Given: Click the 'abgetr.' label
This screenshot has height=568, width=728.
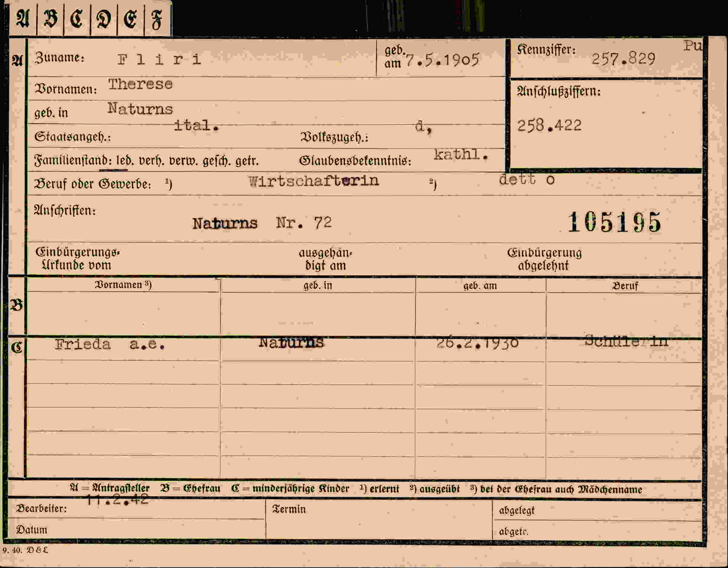Looking at the screenshot, I should point(513,531).
